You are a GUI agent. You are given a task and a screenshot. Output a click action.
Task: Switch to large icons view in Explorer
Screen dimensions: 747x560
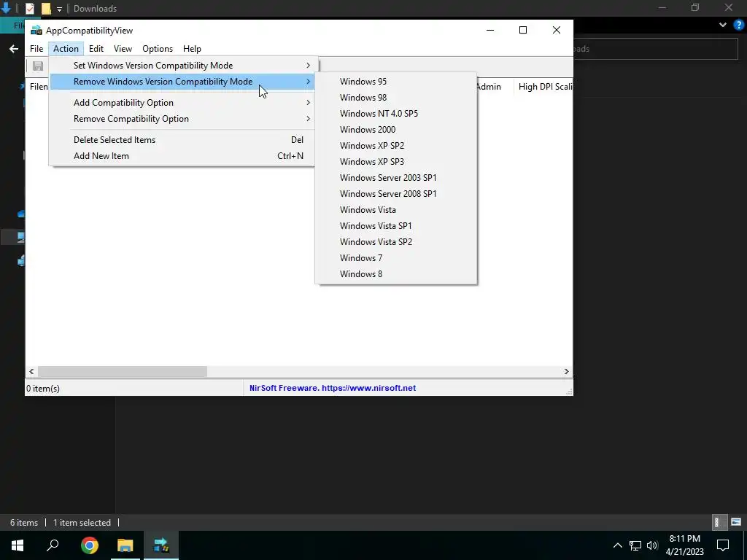click(736, 522)
